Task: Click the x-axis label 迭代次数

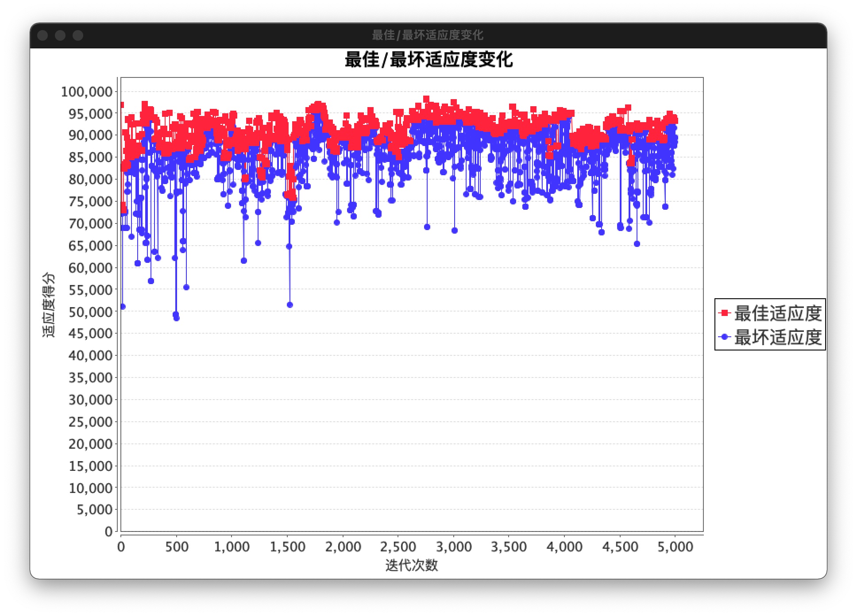Action: [412, 565]
